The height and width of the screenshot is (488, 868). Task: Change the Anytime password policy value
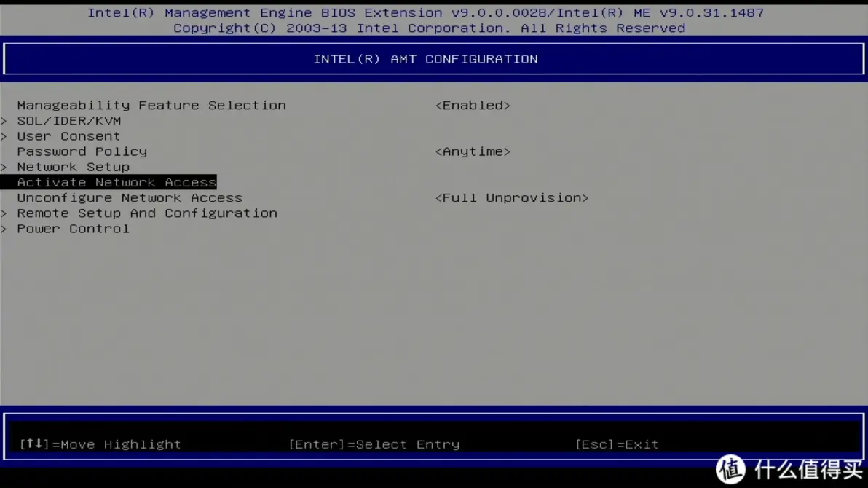473,151
